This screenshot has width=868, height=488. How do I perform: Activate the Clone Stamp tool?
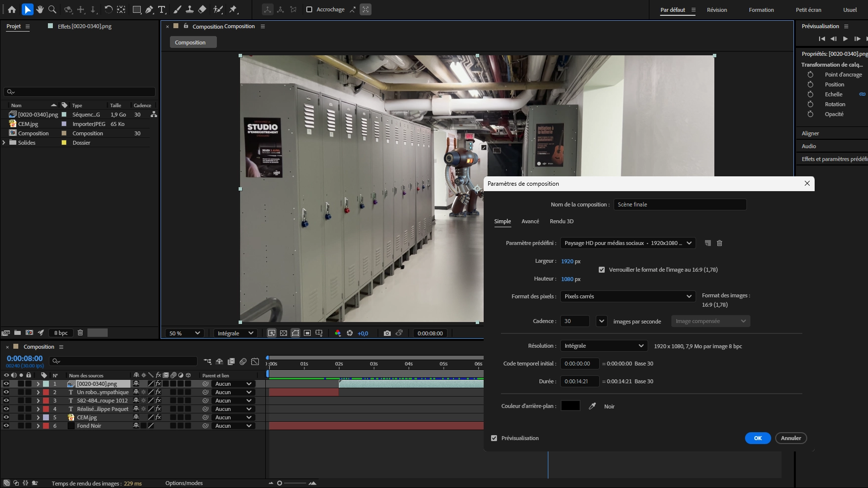[190, 9]
